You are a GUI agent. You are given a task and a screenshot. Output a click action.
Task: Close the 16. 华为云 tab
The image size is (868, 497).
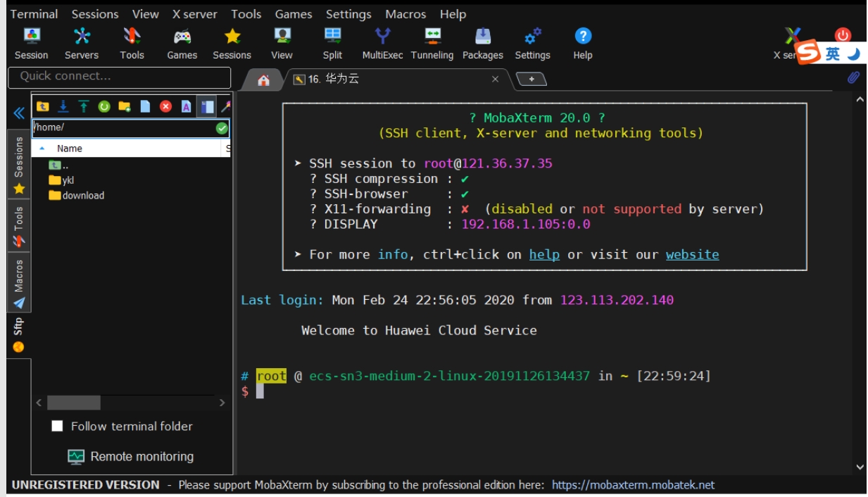(495, 79)
